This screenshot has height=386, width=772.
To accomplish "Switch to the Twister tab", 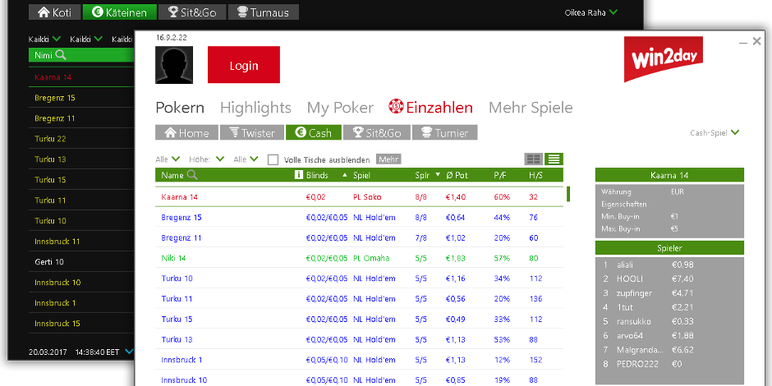I will (252, 132).
